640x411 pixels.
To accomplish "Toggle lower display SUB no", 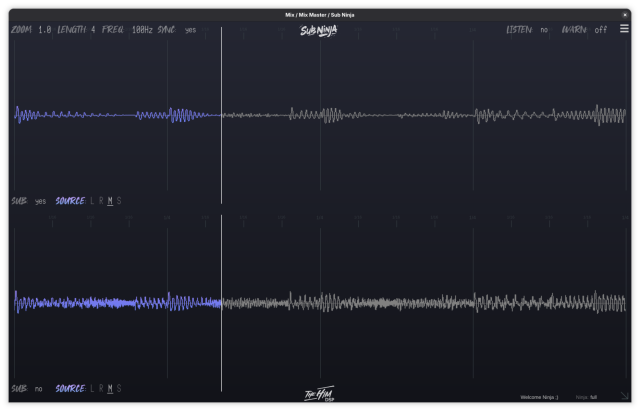I will click(x=38, y=389).
